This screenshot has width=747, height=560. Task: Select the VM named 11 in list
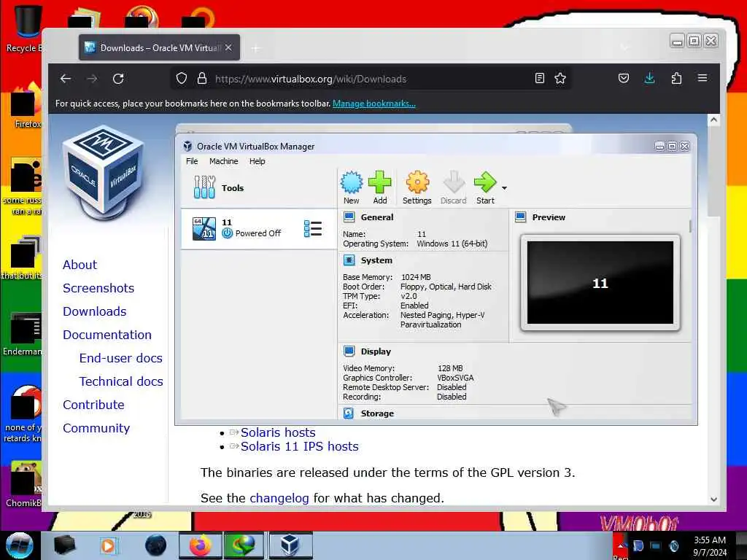tap(259, 228)
